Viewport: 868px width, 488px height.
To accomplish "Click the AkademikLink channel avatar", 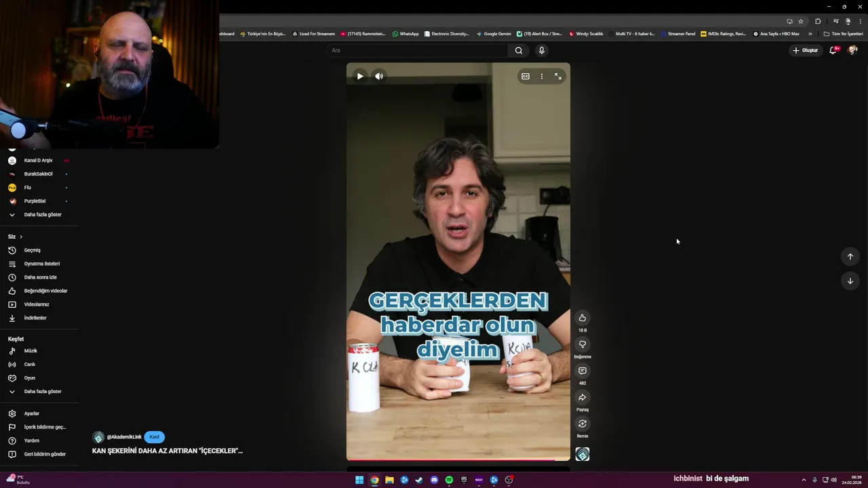I will [x=98, y=437].
